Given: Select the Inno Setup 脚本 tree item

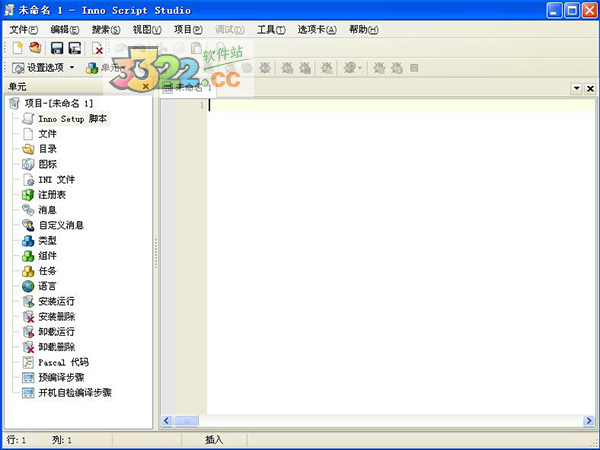Looking at the screenshot, I should [72, 119].
